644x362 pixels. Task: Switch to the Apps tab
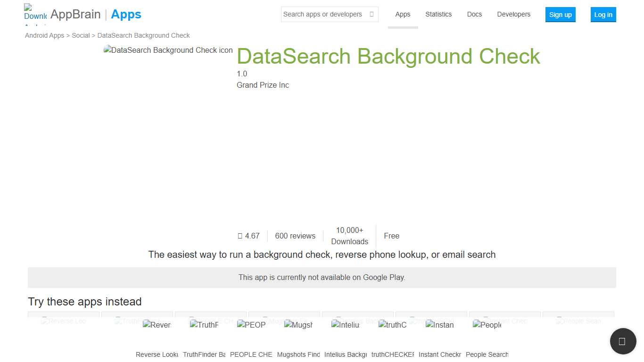(403, 14)
